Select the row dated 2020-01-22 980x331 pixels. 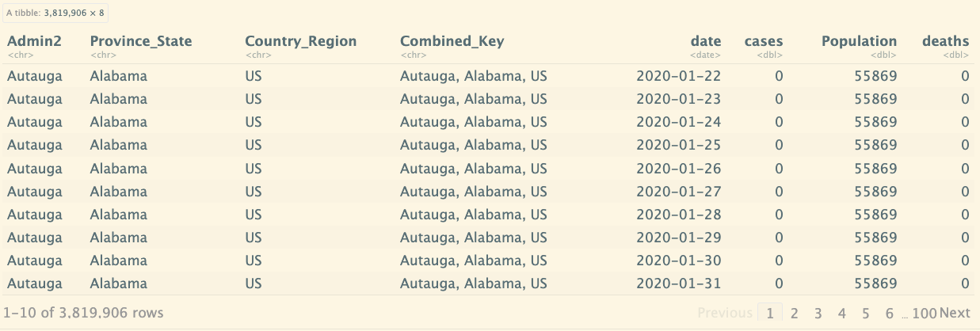point(489,76)
